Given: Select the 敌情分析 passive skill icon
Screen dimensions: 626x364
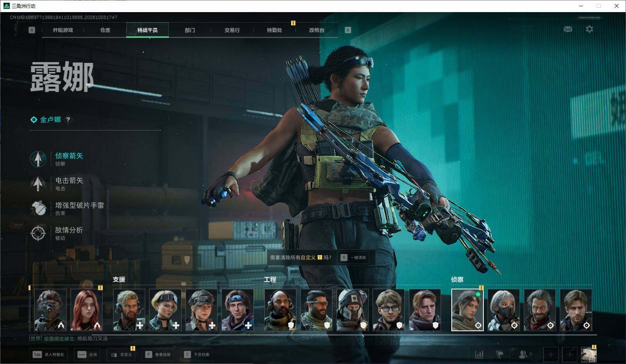Looking at the screenshot, I should point(38,233).
